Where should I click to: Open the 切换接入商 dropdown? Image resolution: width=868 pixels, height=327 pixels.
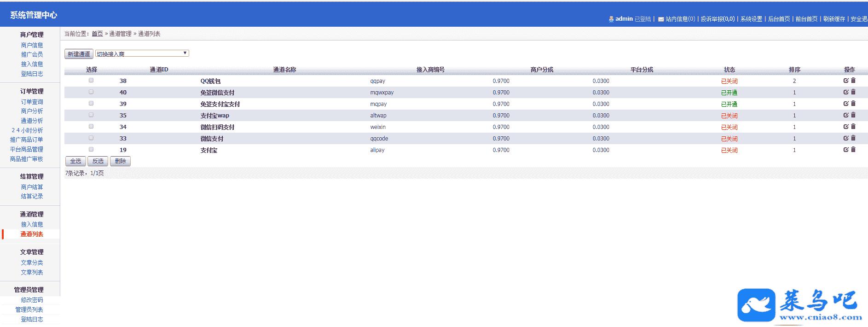click(x=142, y=53)
